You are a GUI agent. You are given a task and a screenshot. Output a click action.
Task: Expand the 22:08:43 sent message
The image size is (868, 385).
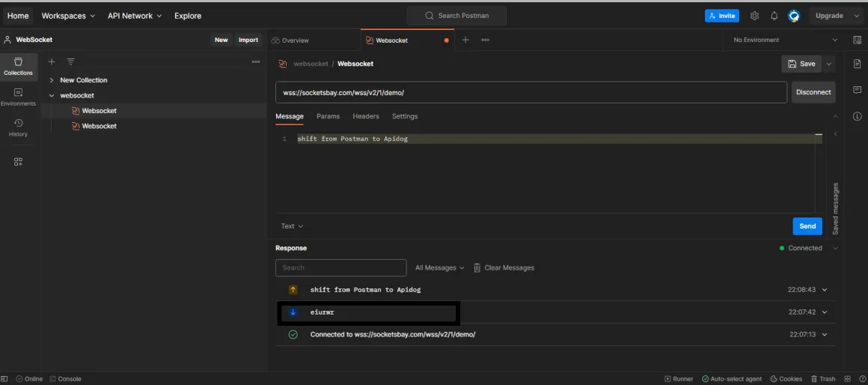point(825,290)
